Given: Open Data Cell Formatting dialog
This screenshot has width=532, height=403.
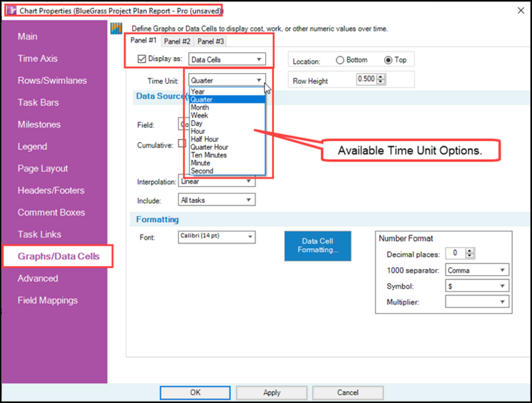Looking at the screenshot, I should 318,246.
